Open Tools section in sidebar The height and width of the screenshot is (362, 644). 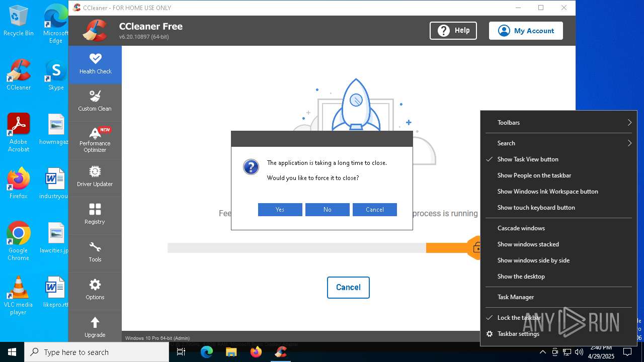click(95, 252)
